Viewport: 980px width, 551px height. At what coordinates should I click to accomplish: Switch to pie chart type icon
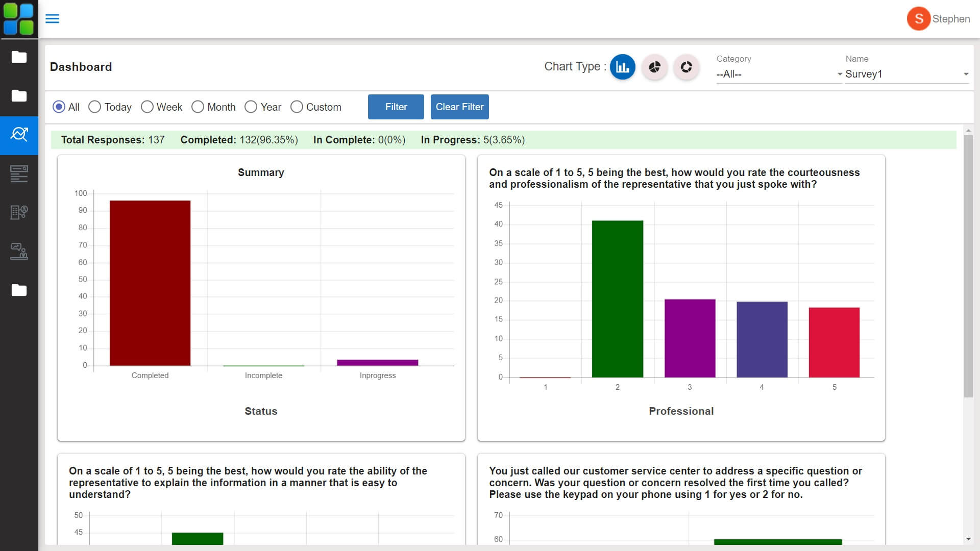point(654,67)
